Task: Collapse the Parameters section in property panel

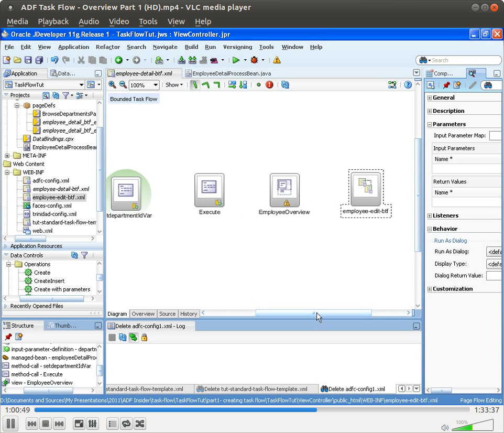Action: [x=431, y=124]
